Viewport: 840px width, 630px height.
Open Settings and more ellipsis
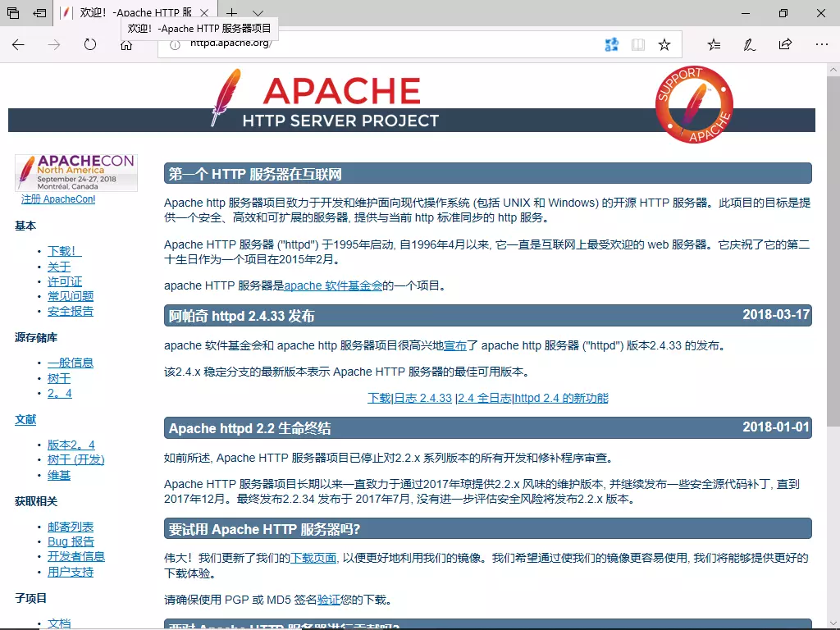coord(822,44)
